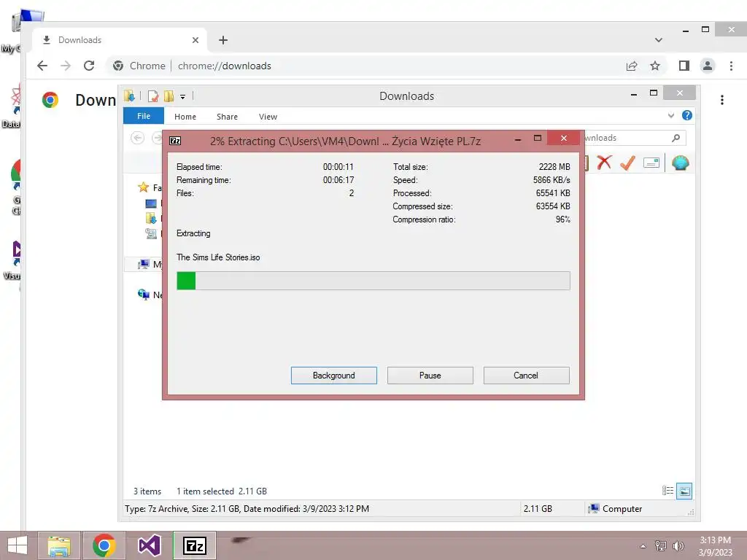Send extraction to Background

coord(333,376)
